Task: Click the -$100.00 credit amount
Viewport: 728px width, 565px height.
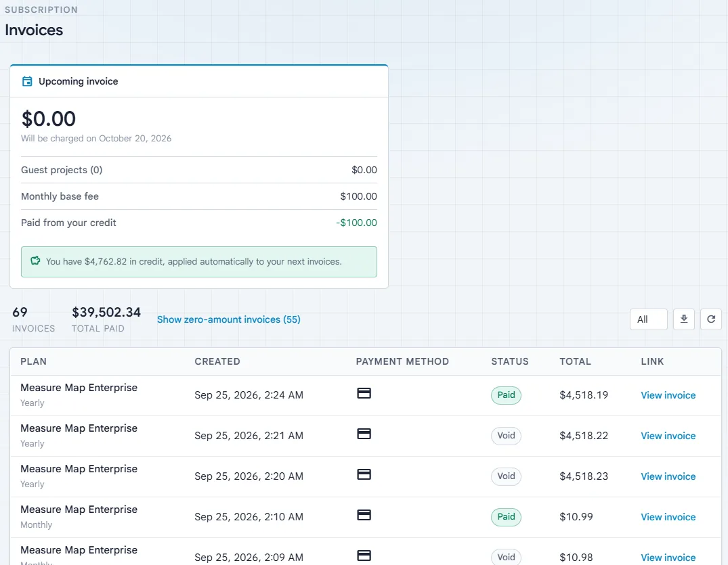Action: click(357, 223)
